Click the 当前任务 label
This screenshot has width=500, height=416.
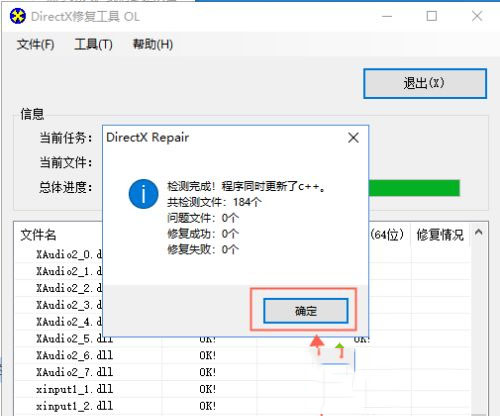(x=66, y=137)
